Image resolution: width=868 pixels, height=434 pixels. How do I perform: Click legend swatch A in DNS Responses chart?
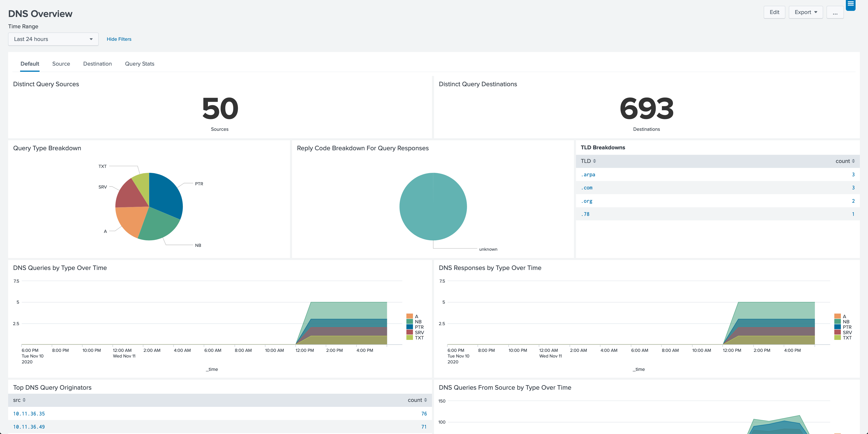click(837, 316)
